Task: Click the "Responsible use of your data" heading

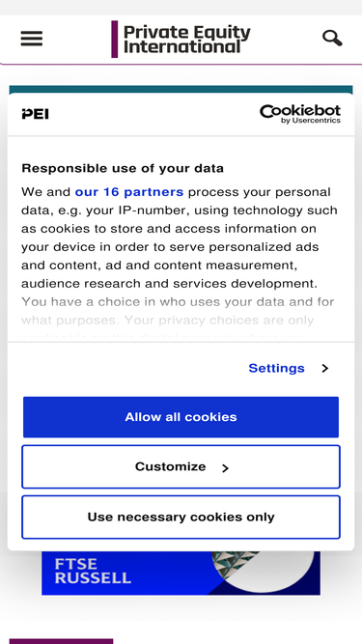Action: tap(123, 168)
